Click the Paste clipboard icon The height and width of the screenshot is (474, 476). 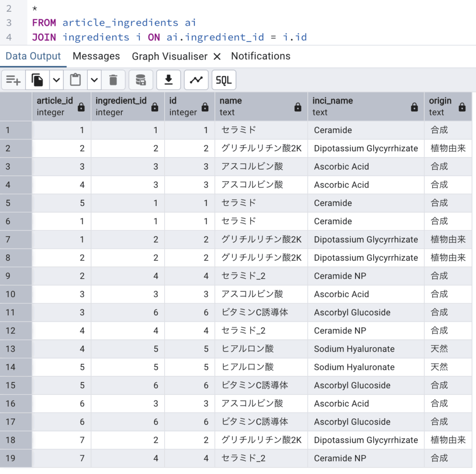point(75,80)
